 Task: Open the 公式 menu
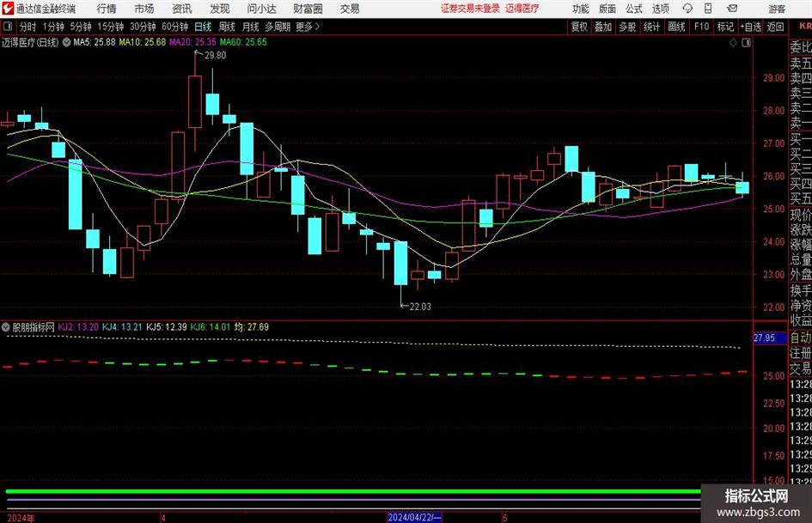[633, 9]
